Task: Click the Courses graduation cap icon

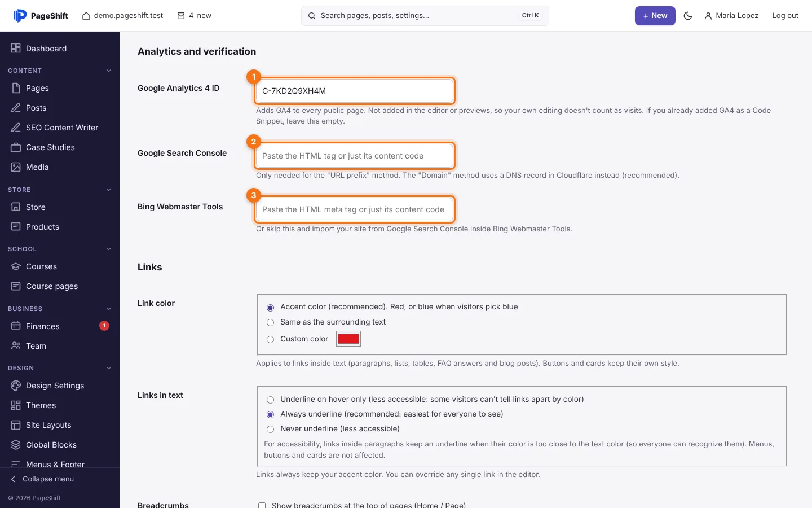Action: (x=16, y=266)
